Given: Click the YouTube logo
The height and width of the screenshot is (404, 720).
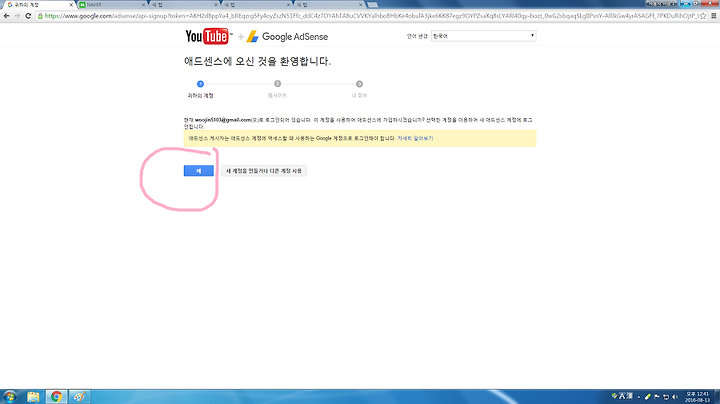Looking at the screenshot, I should point(208,36).
